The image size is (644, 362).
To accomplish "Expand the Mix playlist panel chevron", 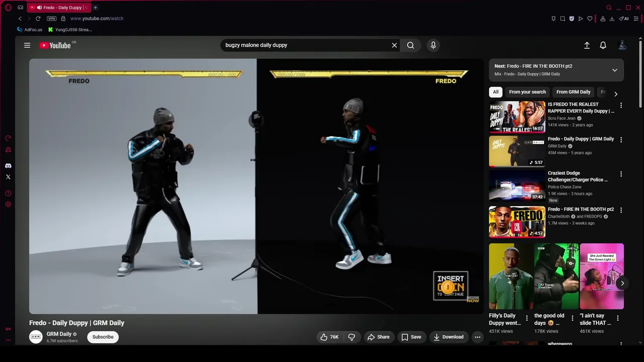I will click(615, 70).
